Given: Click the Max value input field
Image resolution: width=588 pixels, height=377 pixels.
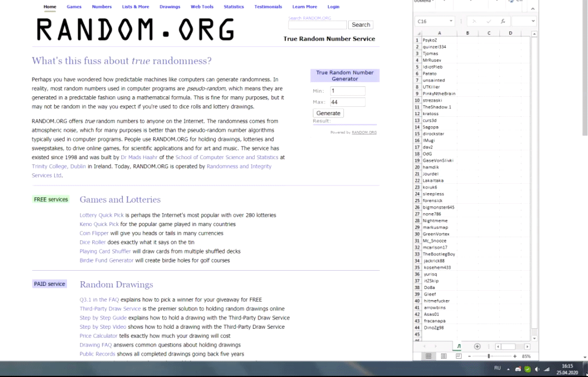Looking at the screenshot, I should 348,102.
